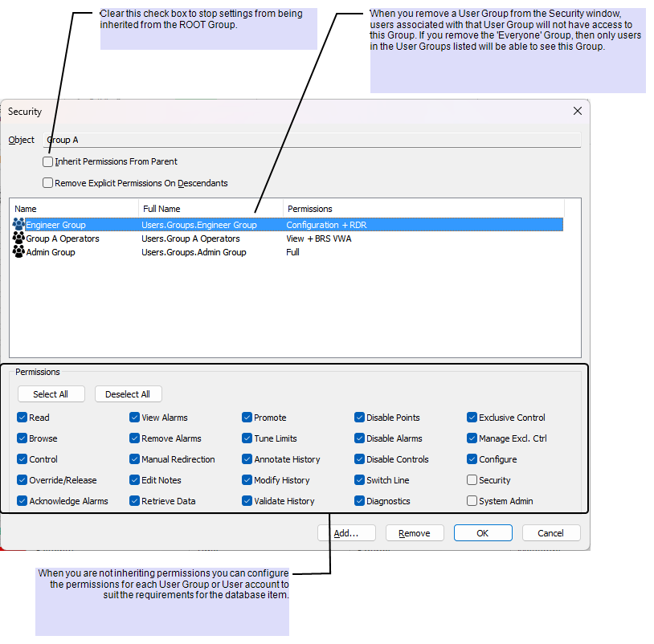Click the Engineer Group user icon
Viewport: 654px width, 644px height.
point(18,225)
